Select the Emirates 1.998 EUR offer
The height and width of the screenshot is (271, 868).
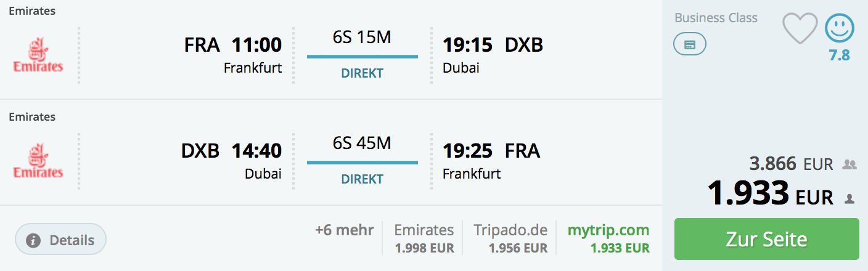(424, 239)
